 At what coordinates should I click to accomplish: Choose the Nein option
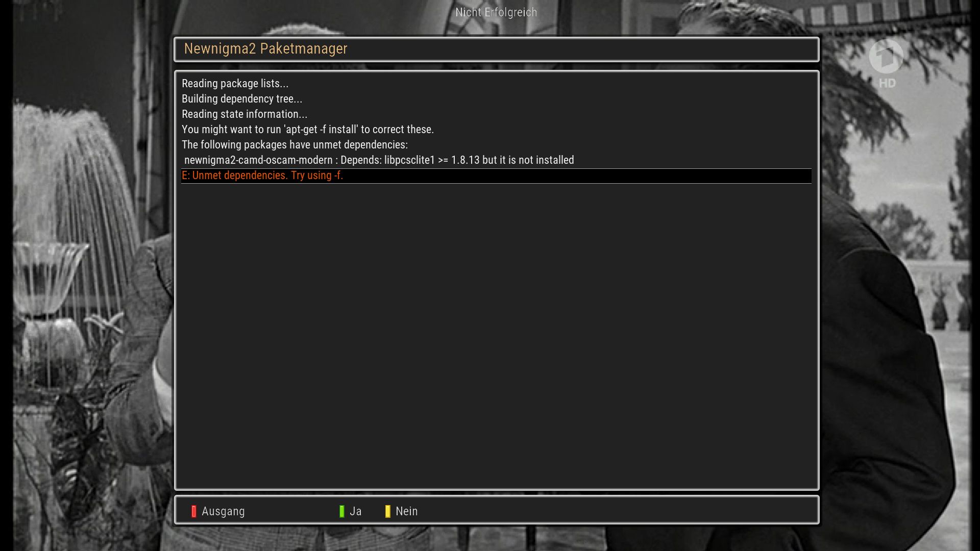(x=406, y=511)
